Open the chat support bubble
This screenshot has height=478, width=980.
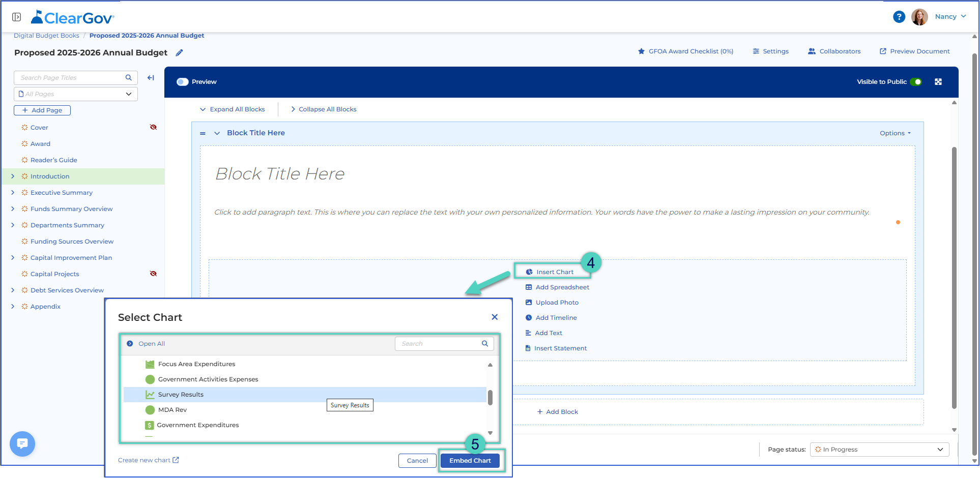click(x=22, y=444)
